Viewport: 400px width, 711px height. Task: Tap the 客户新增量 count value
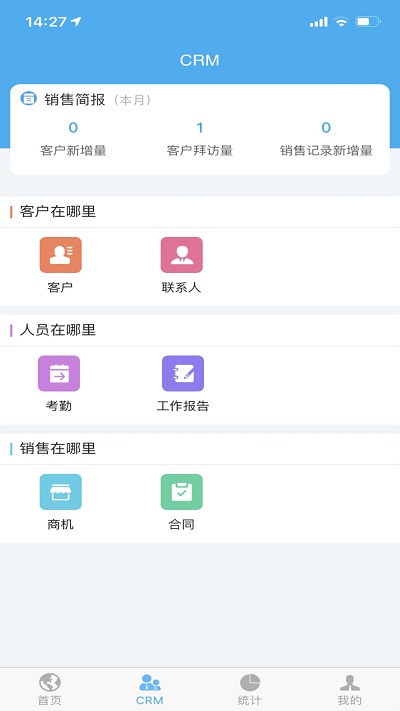click(73, 128)
